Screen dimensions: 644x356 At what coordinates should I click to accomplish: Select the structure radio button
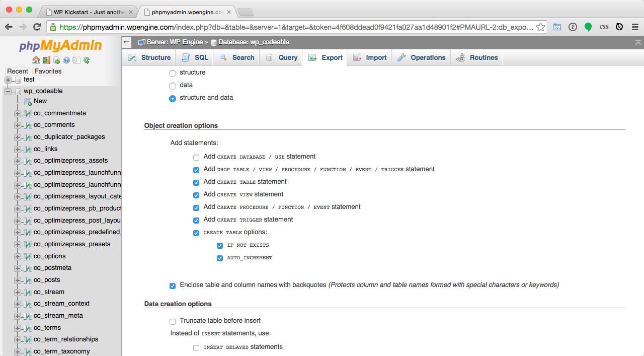point(173,74)
